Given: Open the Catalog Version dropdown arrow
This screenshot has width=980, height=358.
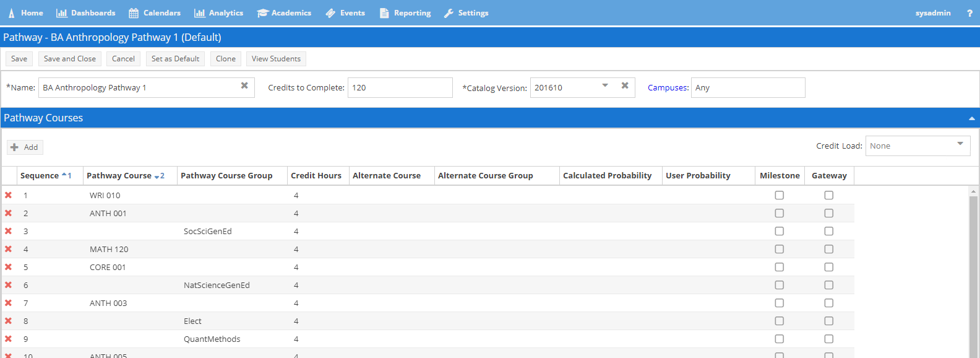Looking at the screenshot, I should click(x=605, y=85).
